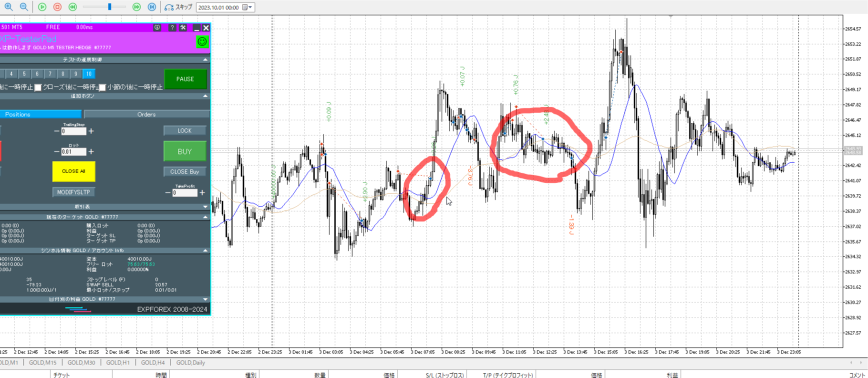Viewport: 868px width, 378px height.
Task: Switch to the Orders tab
Action: pos(146,114)
